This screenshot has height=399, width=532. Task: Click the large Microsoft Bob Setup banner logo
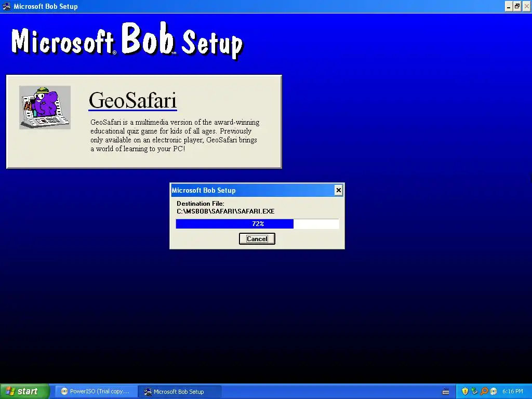point(127,41)
